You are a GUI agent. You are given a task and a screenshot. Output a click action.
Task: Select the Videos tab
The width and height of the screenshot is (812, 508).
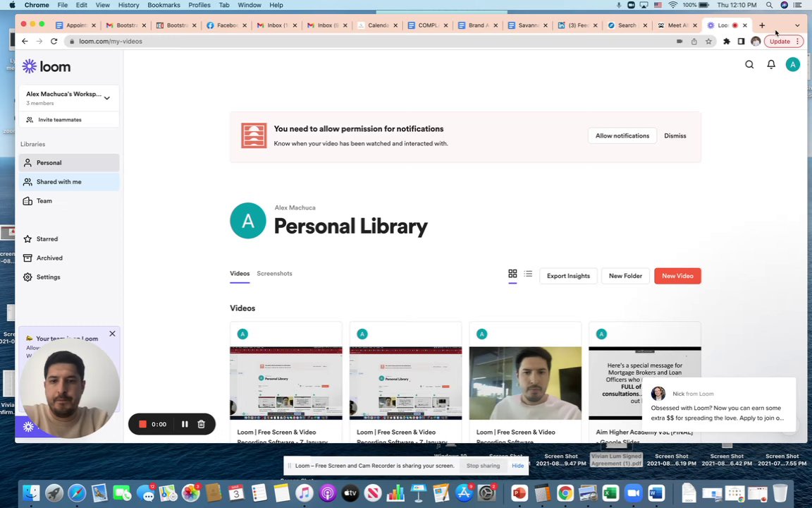(240, 274)
